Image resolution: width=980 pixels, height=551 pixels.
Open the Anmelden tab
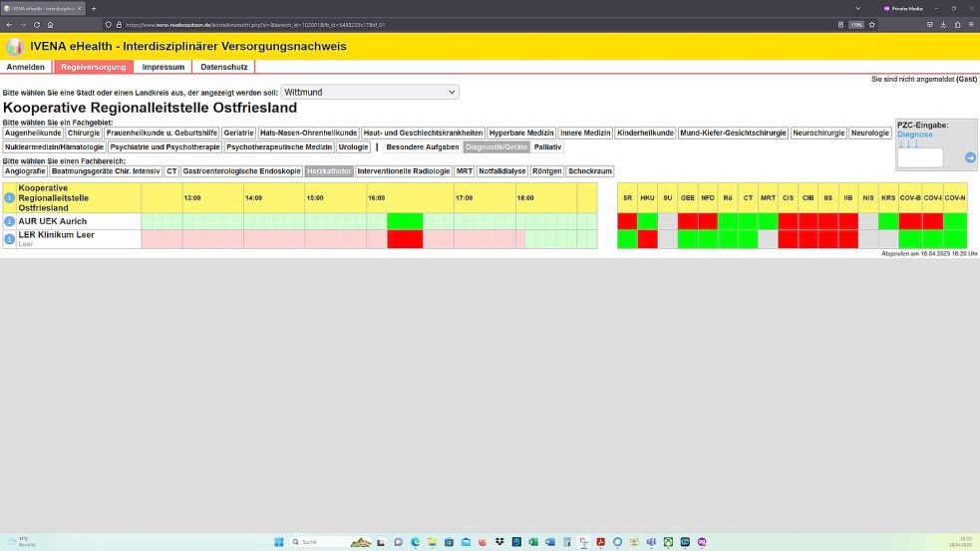click(x=26, y=67)
